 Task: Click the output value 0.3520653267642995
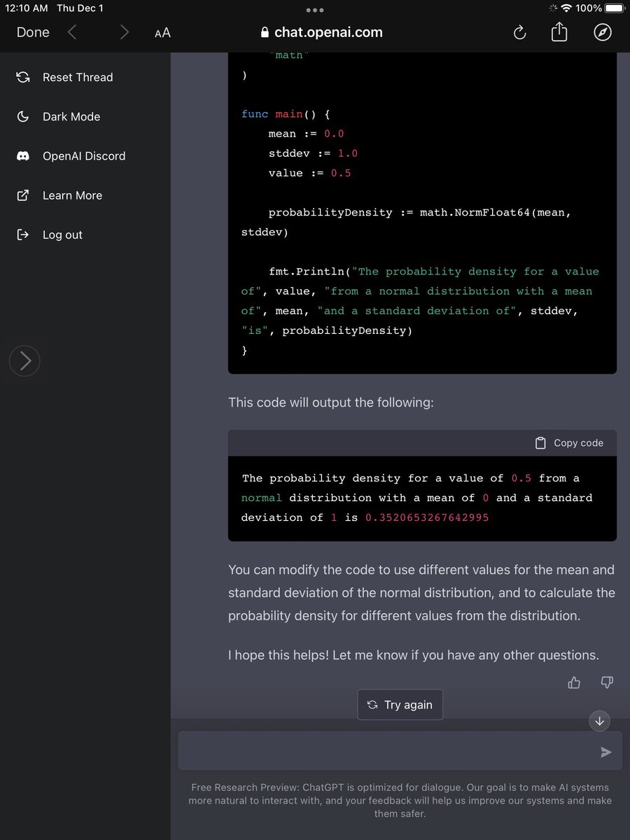click(427, 517)
